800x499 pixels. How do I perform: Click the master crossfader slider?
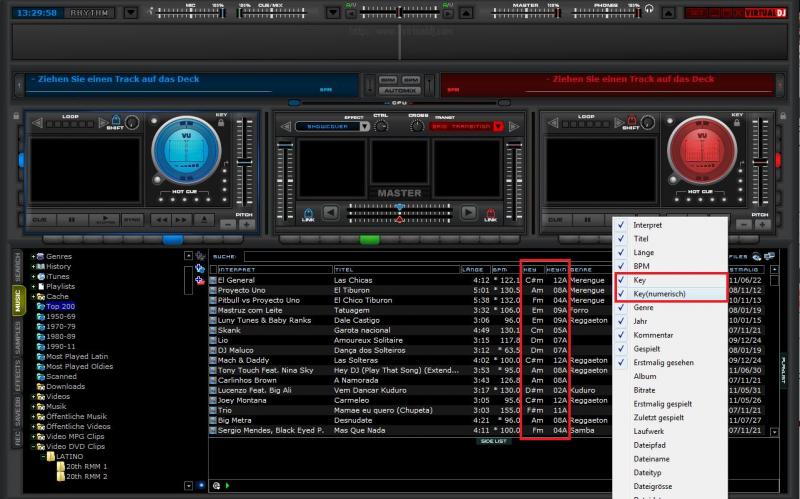point(399,212)
